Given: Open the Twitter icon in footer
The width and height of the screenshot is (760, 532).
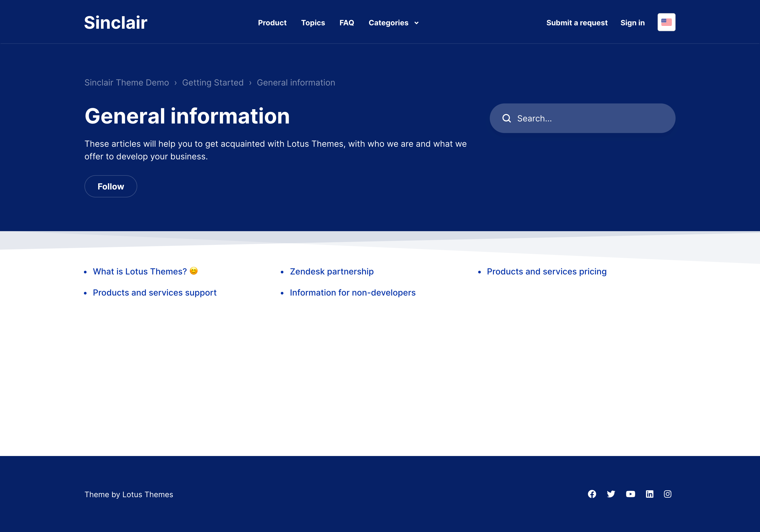Looking at the screenshot, I should tap(611, 494).
